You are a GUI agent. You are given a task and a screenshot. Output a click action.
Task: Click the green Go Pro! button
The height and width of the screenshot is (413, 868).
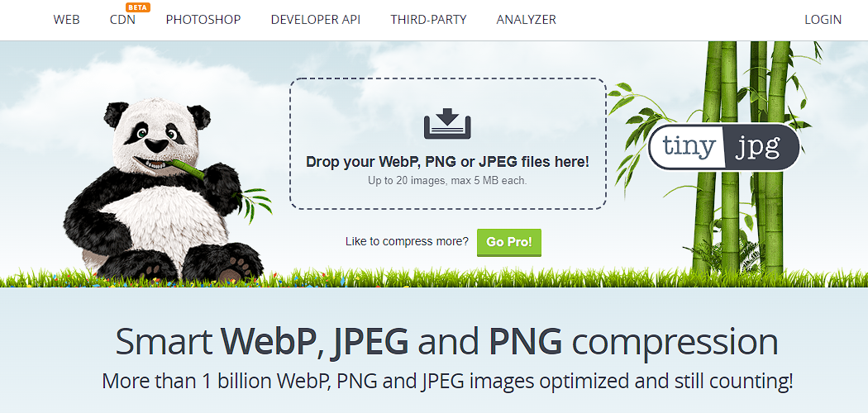509,242
